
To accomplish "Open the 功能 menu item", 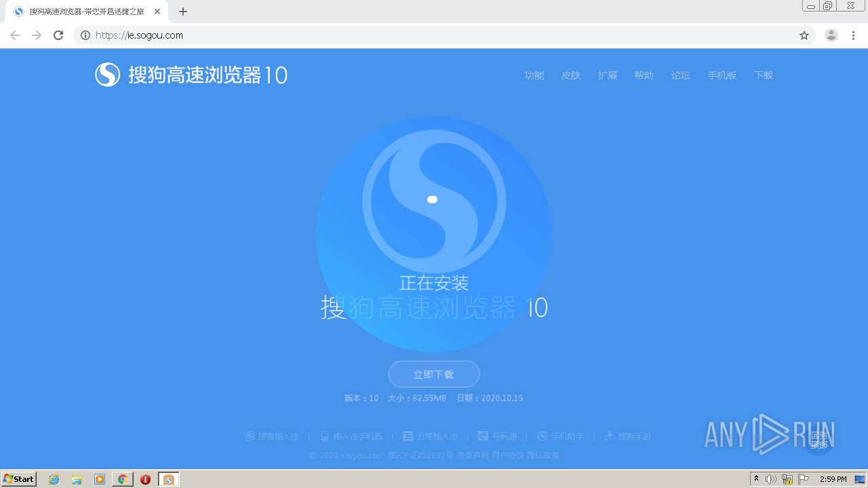I will pyautogui.click(x=534, y=75).
